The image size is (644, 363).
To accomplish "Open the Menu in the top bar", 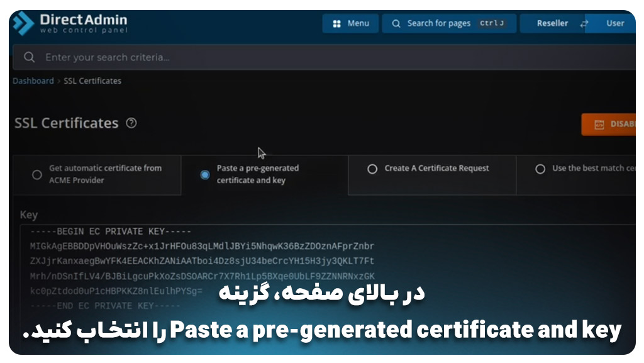I will point(351,24).
